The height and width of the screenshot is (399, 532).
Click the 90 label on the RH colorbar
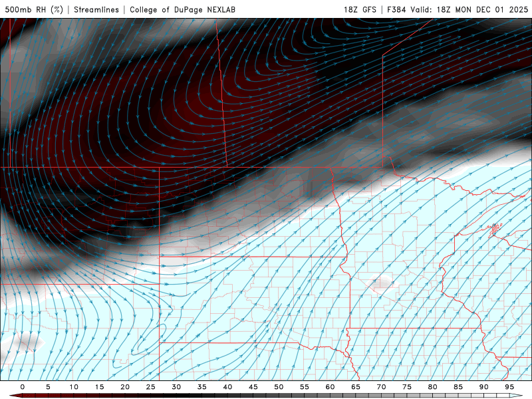[x=483, y=387]
